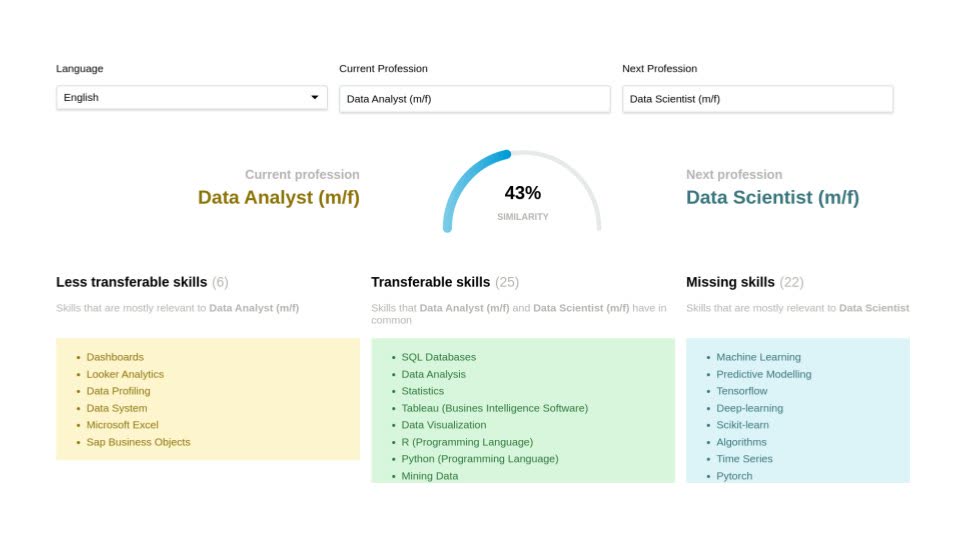Select Microsoft Excel skill item
This screenshot has width=960, height=540.
pos(122,425)
